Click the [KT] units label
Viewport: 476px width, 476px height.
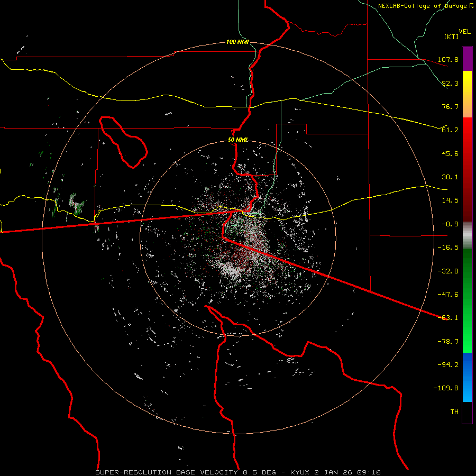tap(451, 36)
